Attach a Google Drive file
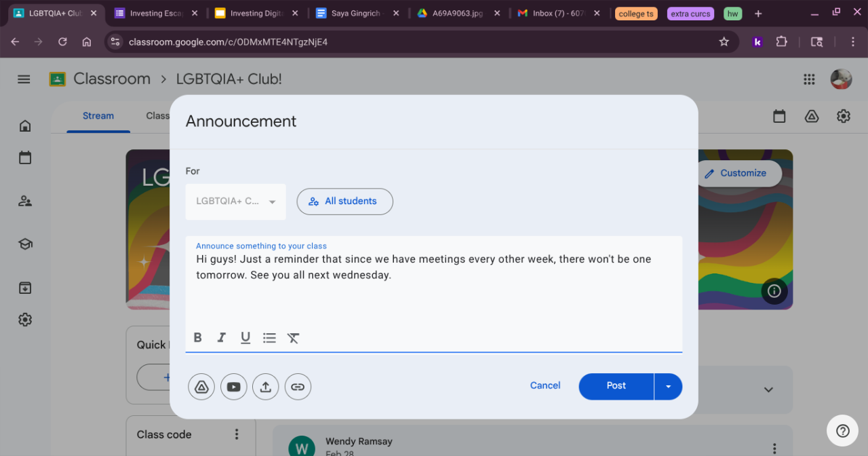This screenshot has height=456, width=868. (x=201, y=387)
